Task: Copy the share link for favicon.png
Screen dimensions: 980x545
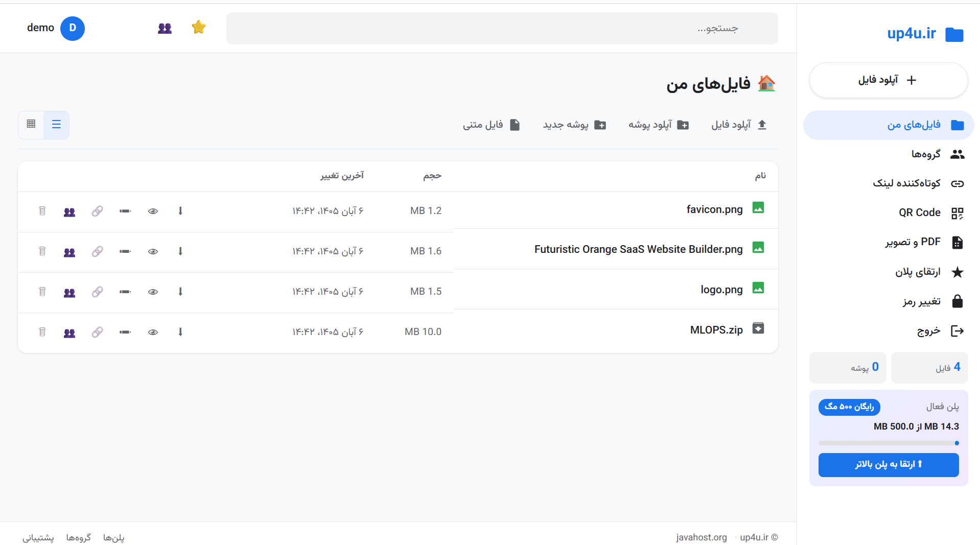Action: (97, 211)
